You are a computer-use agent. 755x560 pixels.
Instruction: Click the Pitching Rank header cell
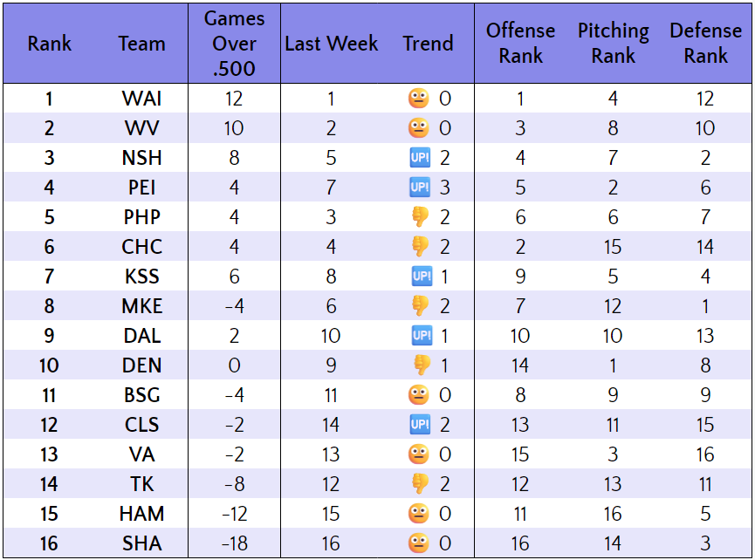point(613,44)
